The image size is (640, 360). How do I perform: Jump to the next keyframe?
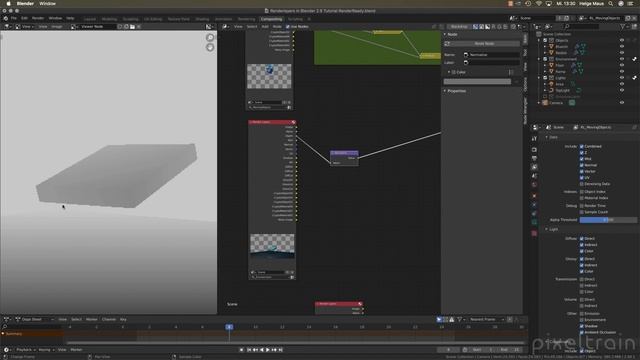[274, 350]
